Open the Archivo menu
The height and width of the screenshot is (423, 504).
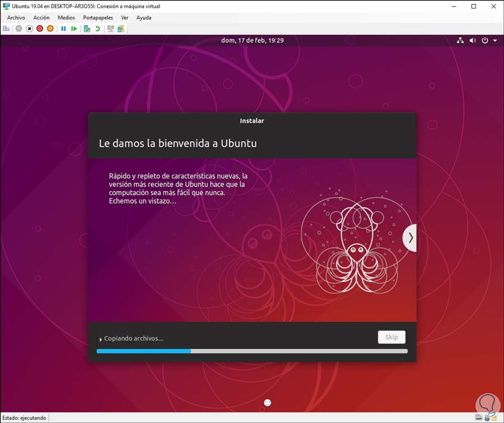pyautogui.click(x=16, y=18)
